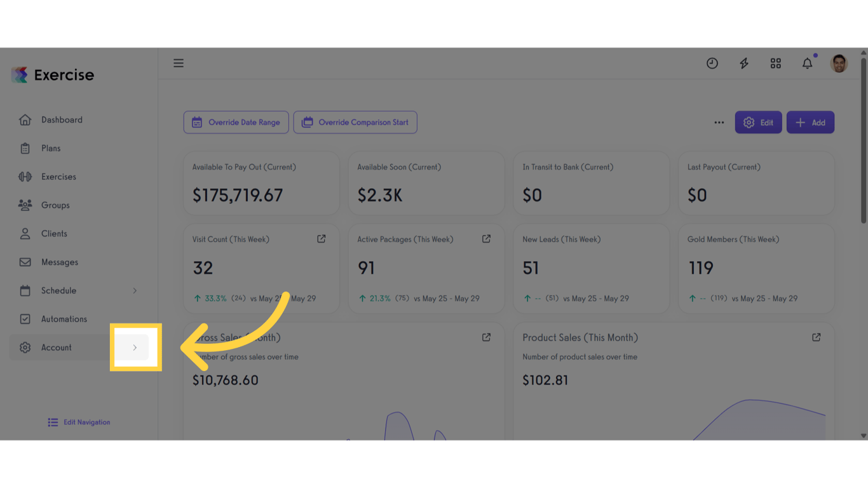Open the apps grid icon
The image size is (868, 488).
(x=775, y=63)
